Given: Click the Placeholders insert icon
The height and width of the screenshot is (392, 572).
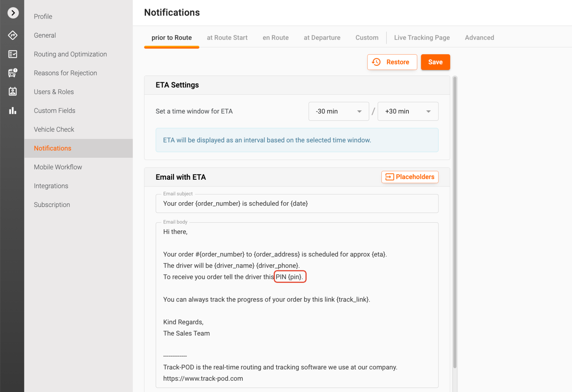Looking at the screenshot, I should click(389, 177).
